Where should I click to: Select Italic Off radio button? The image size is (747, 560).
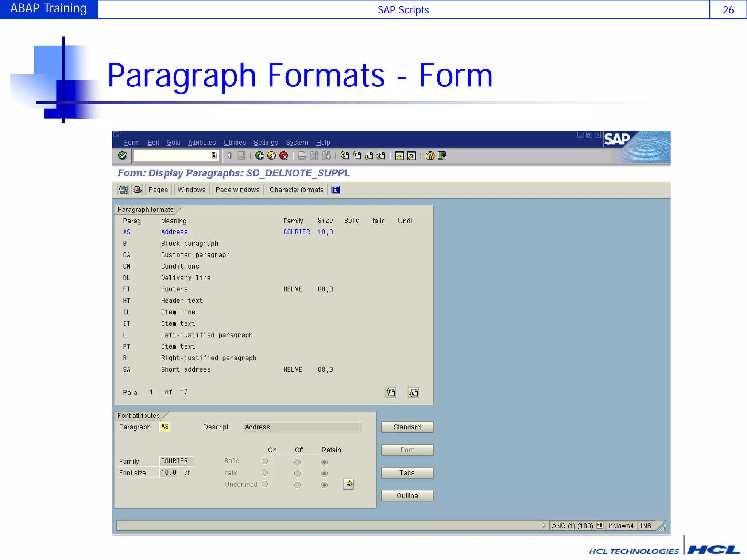coord(297,474)
